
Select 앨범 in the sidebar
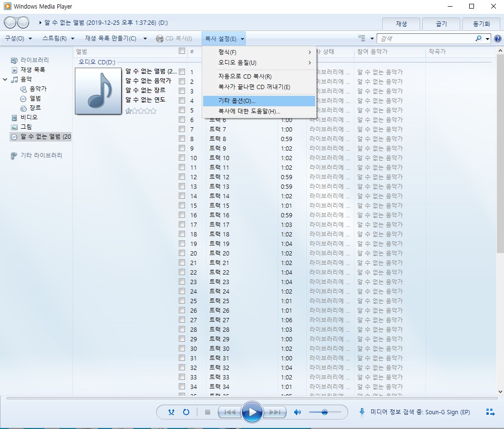(35, 98)
